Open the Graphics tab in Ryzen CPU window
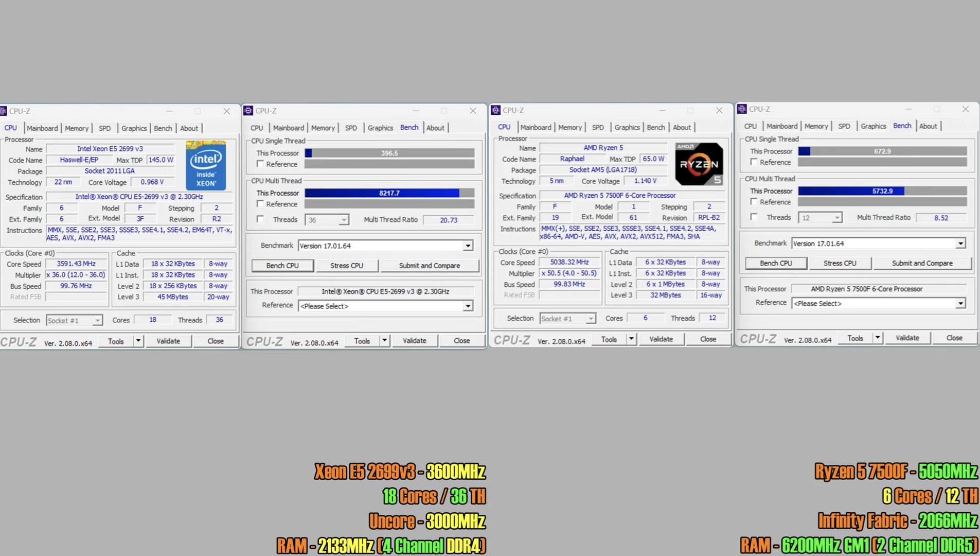The width and height of the screenshot is (980, 556). click(x=628, y=127)
